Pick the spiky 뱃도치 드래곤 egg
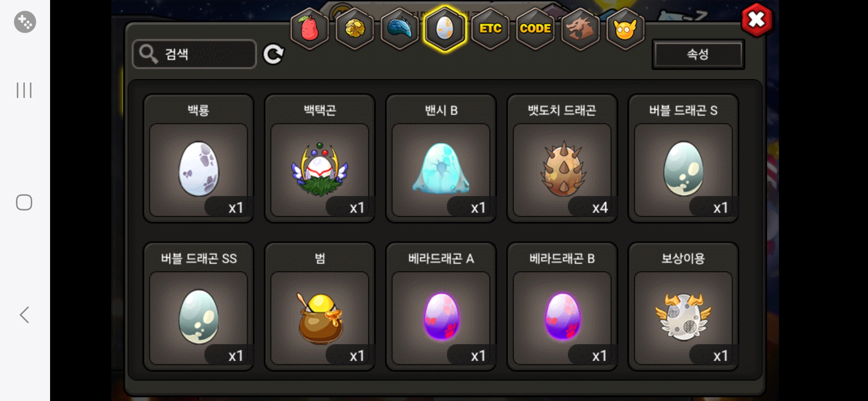 click(562, 159)
